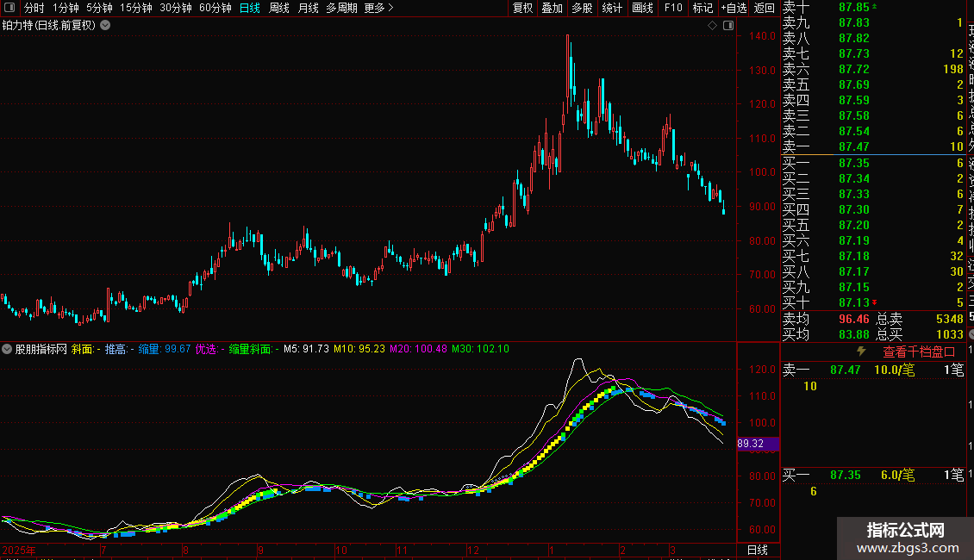
Task: Click the 股朋指标网 indicator name
Action: [41, 349]
